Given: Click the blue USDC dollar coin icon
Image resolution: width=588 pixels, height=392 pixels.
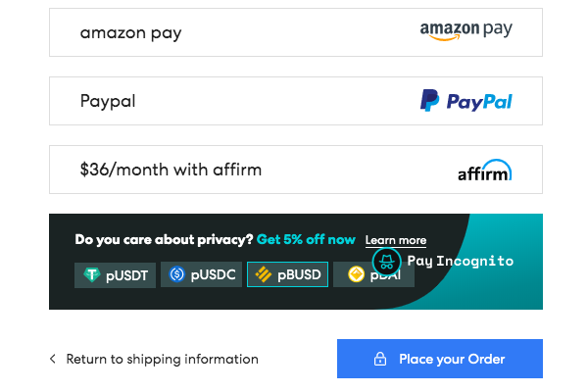Looking at the screenshot, I should pyautogui.click(x=177, y=275).
